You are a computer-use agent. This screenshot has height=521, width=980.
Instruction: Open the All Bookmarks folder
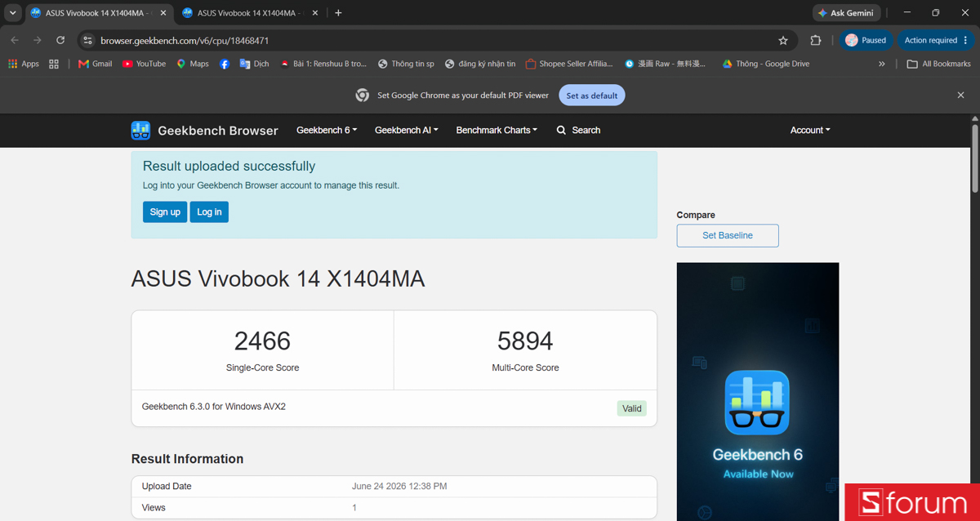(938, 64)
